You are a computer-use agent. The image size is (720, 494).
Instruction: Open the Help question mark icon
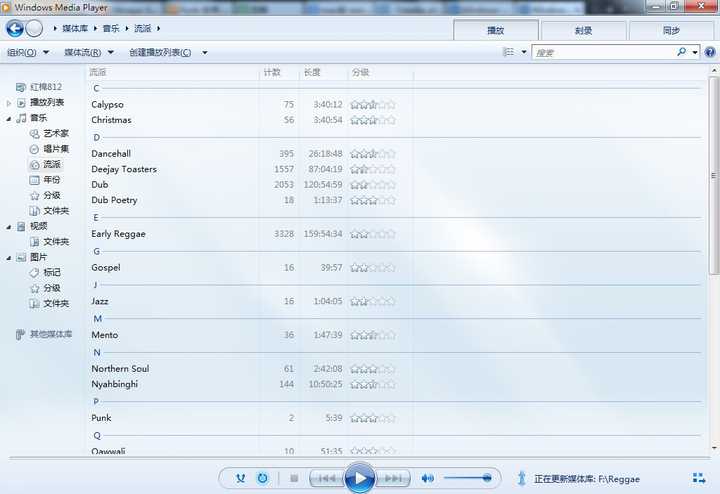[x=710, y=52]
